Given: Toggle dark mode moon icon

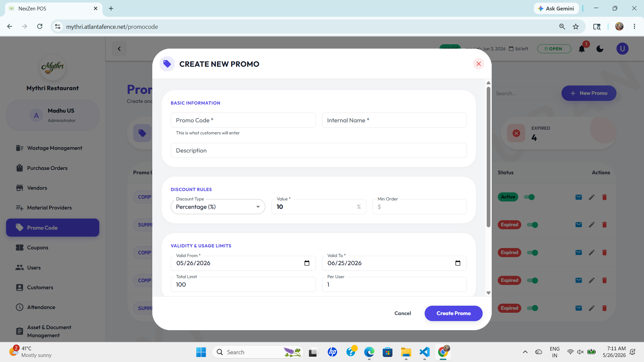Looking at the screenshot, I should [x=600, y=49].
